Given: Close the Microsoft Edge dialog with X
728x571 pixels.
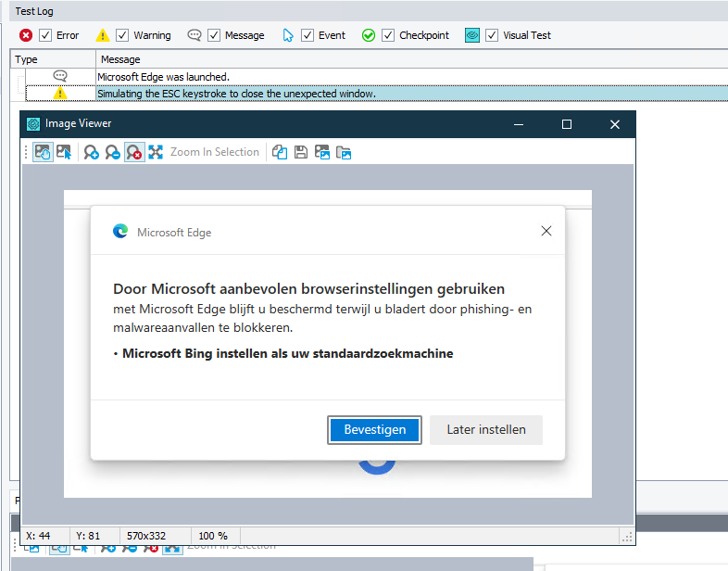Looking at the screenshot, I should coord(546,231).
